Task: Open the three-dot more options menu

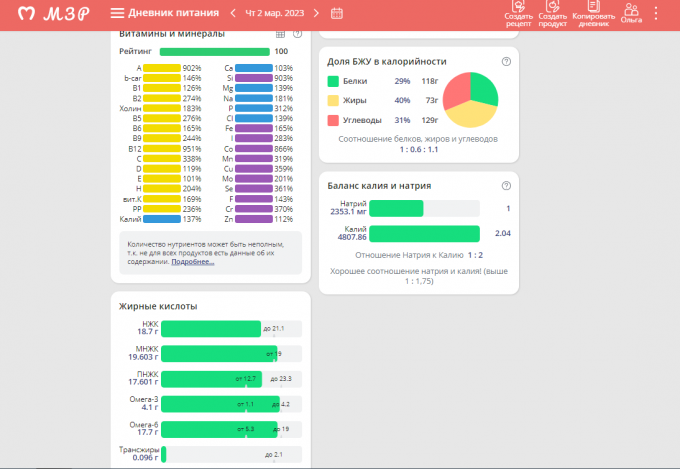Action: point(656,13)
